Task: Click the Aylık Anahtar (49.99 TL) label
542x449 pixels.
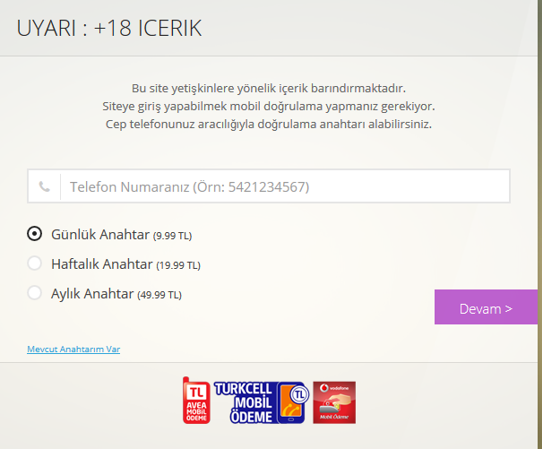Action: pyautogui.click(x=116, y=294)
